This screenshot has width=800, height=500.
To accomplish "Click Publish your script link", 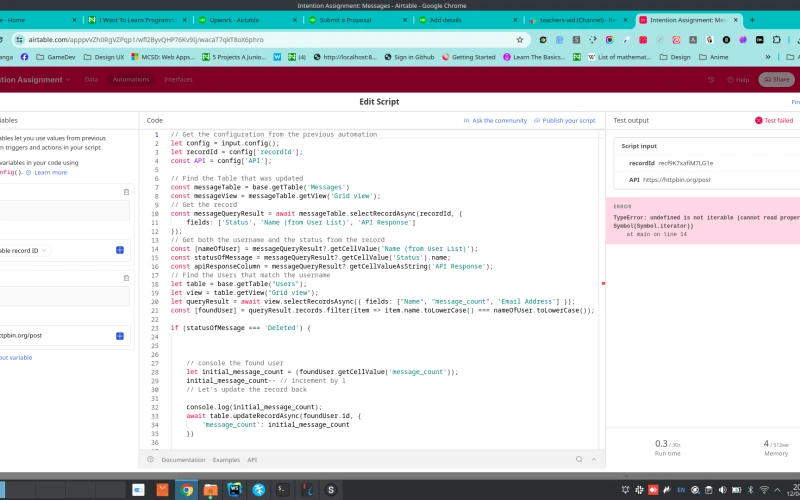I will (565, 121).
